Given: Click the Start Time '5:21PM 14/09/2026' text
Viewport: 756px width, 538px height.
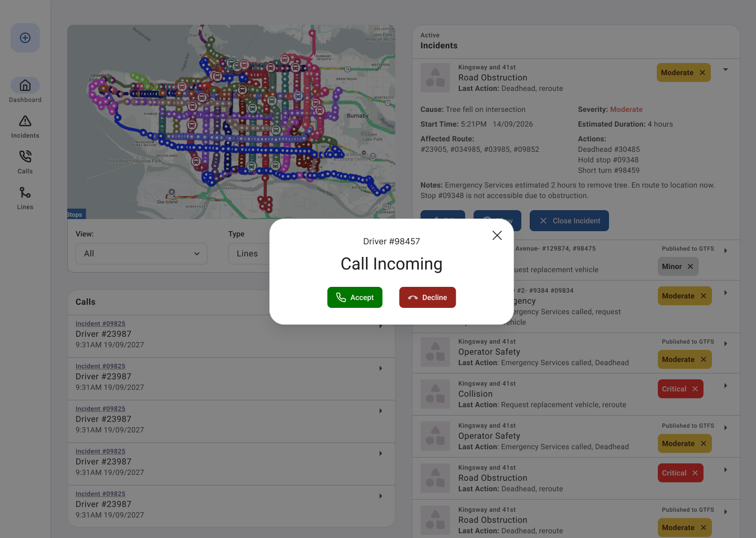Looking at the screenshot, I should pyautogui.click(x=497, y=125).
